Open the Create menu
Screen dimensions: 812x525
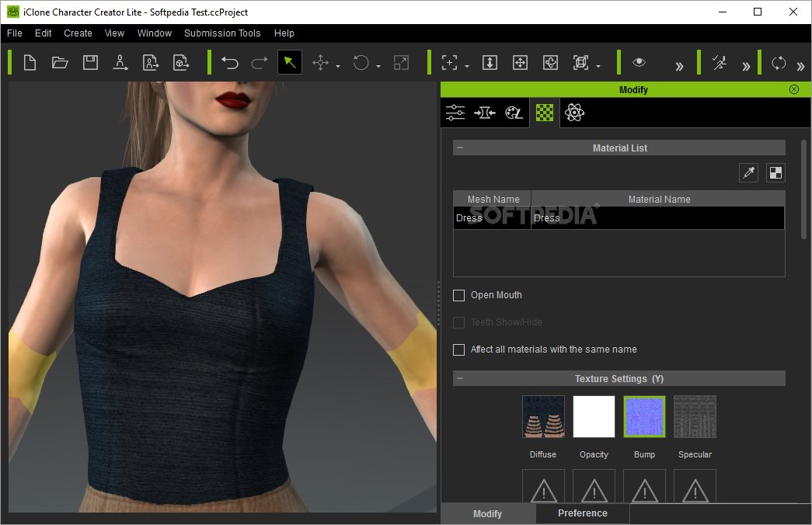point(78,33)
